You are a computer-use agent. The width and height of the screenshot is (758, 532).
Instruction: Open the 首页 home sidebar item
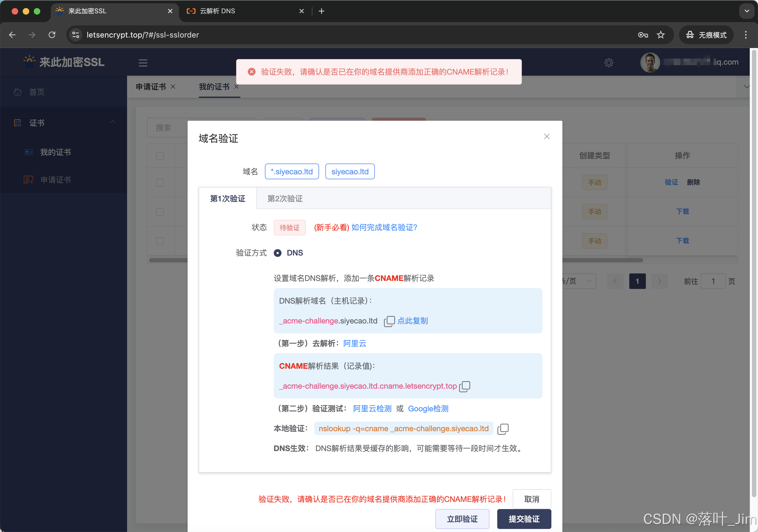pos(63,92)
